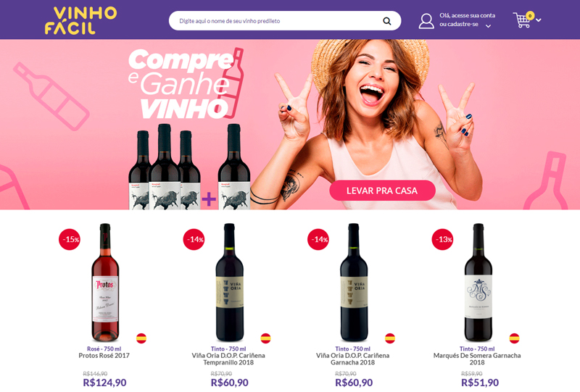Click the -13% discount badge
Viewport: 580px width, 392px height.
point(443,239)
